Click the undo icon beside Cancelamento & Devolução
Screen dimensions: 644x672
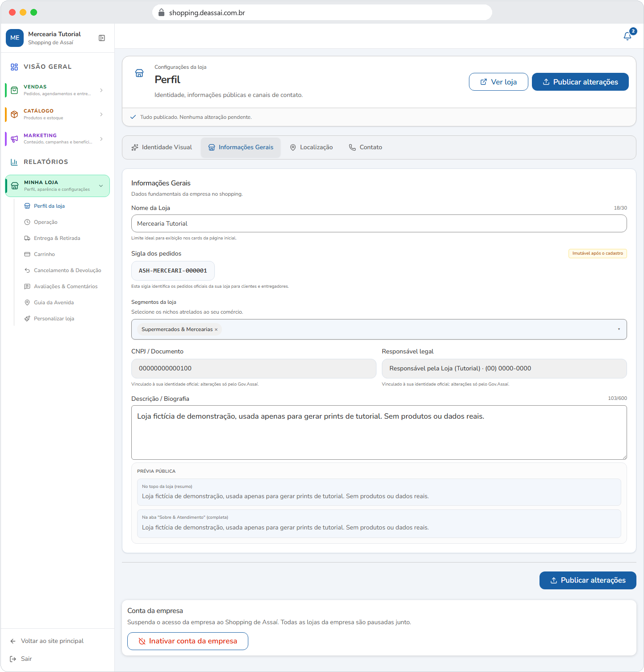(27, 270)
